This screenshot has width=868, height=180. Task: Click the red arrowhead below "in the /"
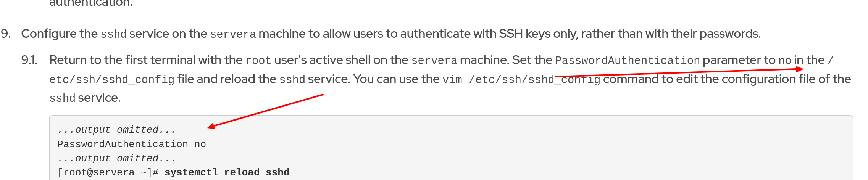coord(799,69)
